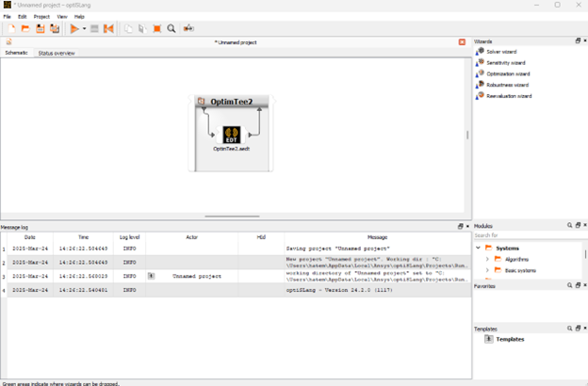Select the Basic systems folder item
Viewport: 588px width, 386px height.
515,270
